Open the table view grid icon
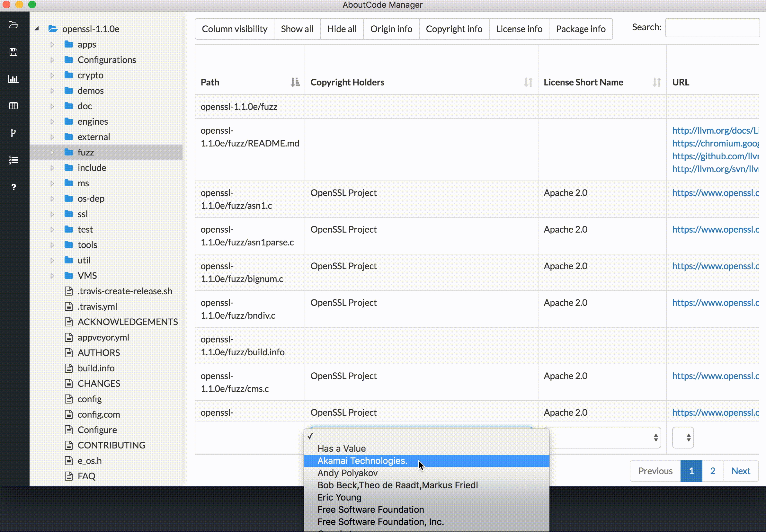 point(13,106)
